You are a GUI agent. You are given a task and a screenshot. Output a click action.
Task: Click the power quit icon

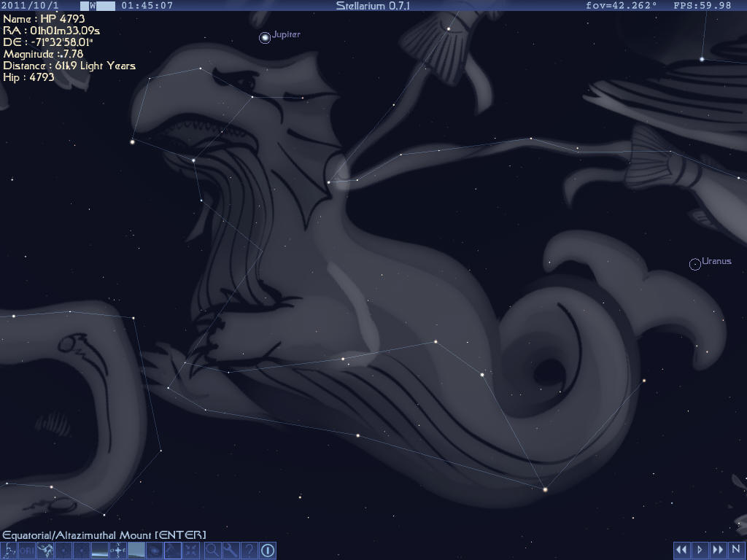pyautogui.click(x=268, y=551)
